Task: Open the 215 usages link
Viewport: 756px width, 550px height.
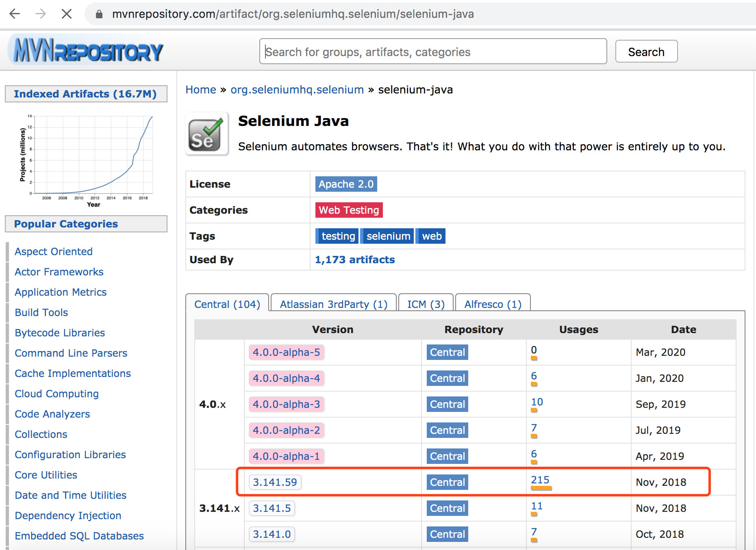Action: (x=540, y=480)
